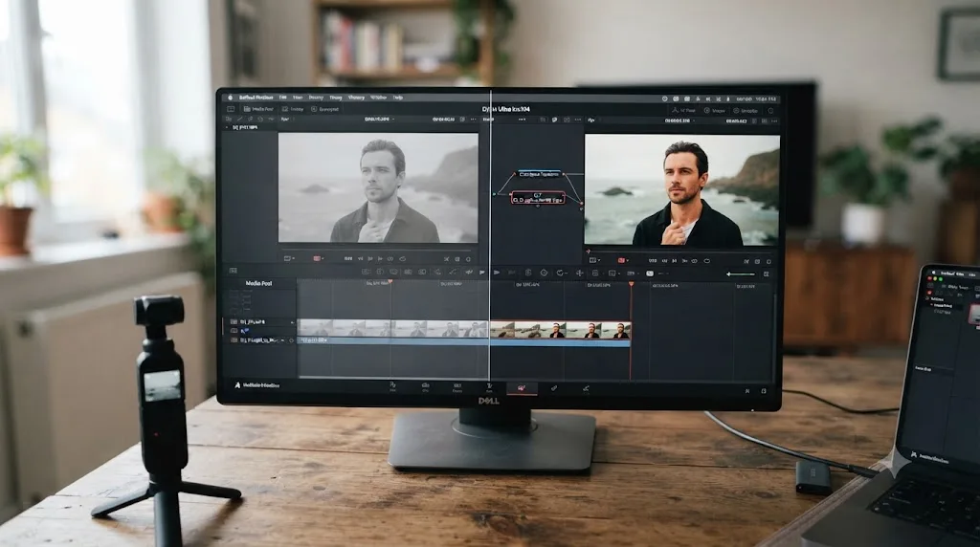This screenshot has width=980, height=547.
Task: Open the ellipsis options above left viewer
Action: [473, 120]
